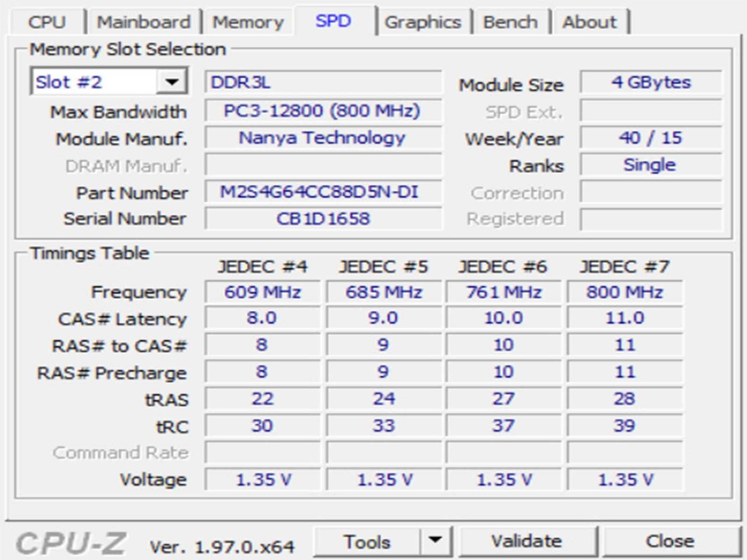Viewport: 747px width, 560px height.
Task: Click the JEDEC #6 column header
Action: click(x=503, y=266)
